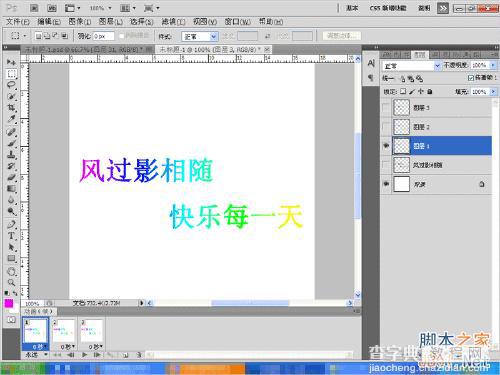Image resolution: width=500 pixels, height=375 pixels.
Task: Go to next animation frame
Action: pyautogui.click(x=97, y=355)
